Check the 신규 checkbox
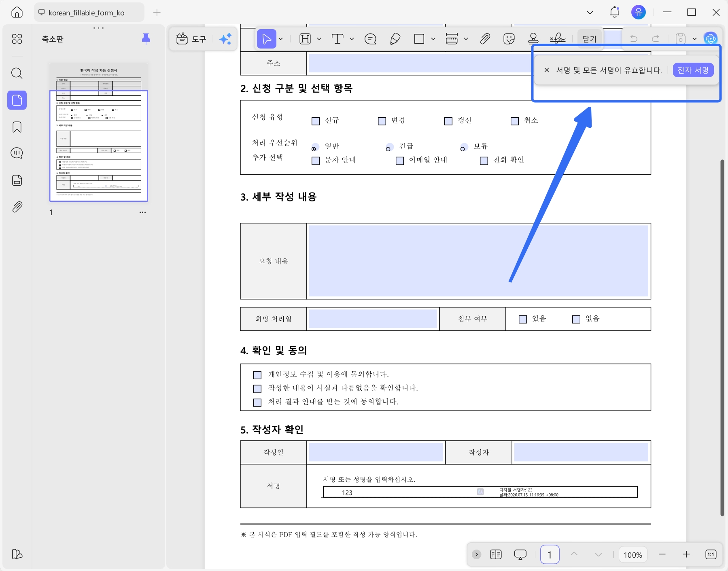Viewport: 728px width, 571px height. pyautogui.click(x=316, y=121)
